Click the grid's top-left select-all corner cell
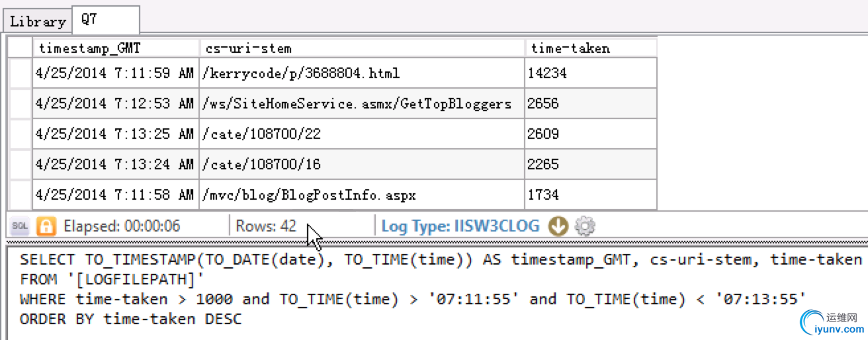 (x=21, y=48)
